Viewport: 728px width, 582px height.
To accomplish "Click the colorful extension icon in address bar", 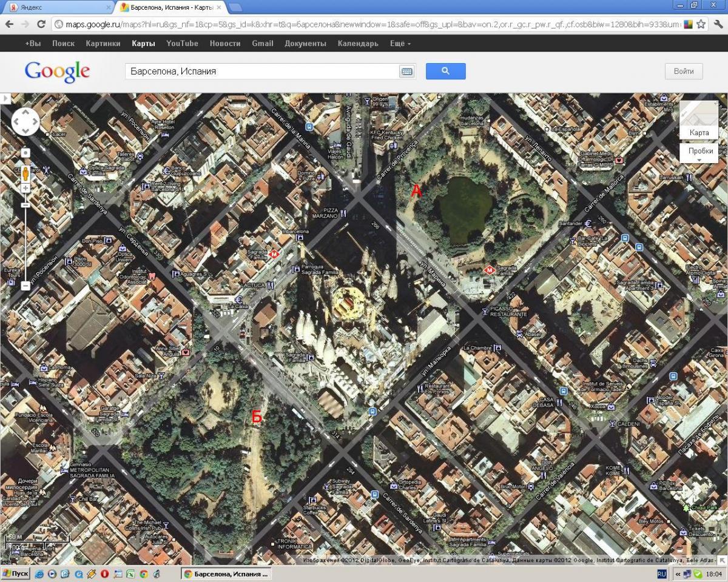I will (688, 24).
